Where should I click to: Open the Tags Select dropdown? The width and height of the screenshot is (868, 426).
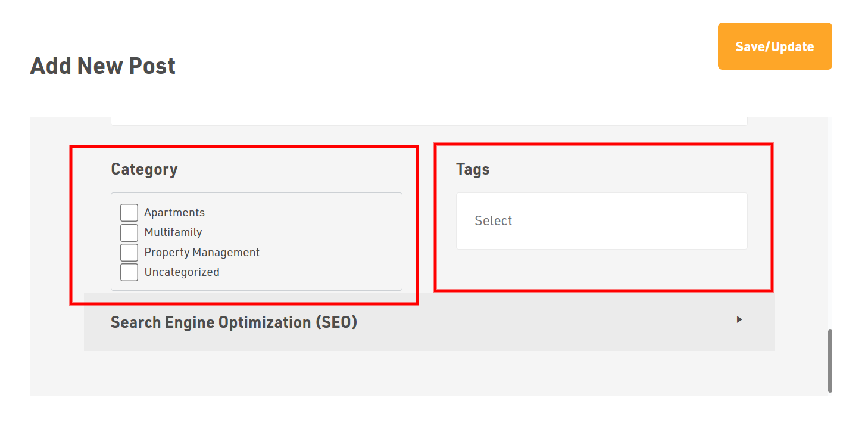[601, 221]
